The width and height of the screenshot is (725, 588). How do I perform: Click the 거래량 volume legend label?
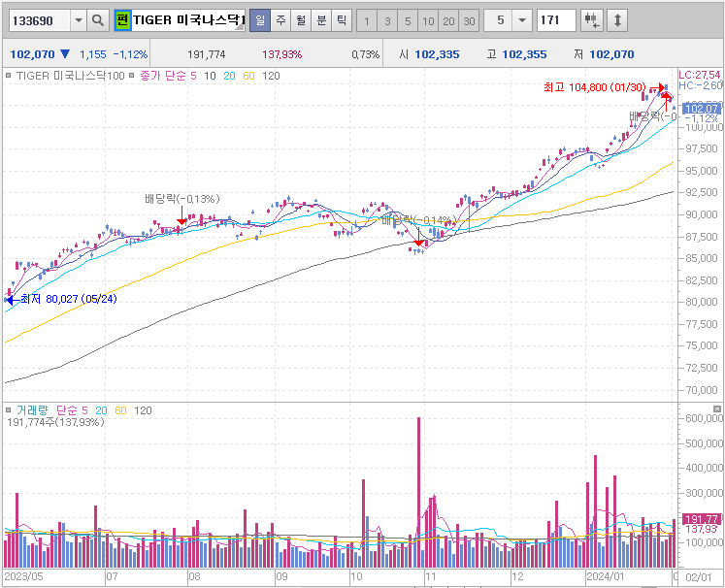point(32,410)
